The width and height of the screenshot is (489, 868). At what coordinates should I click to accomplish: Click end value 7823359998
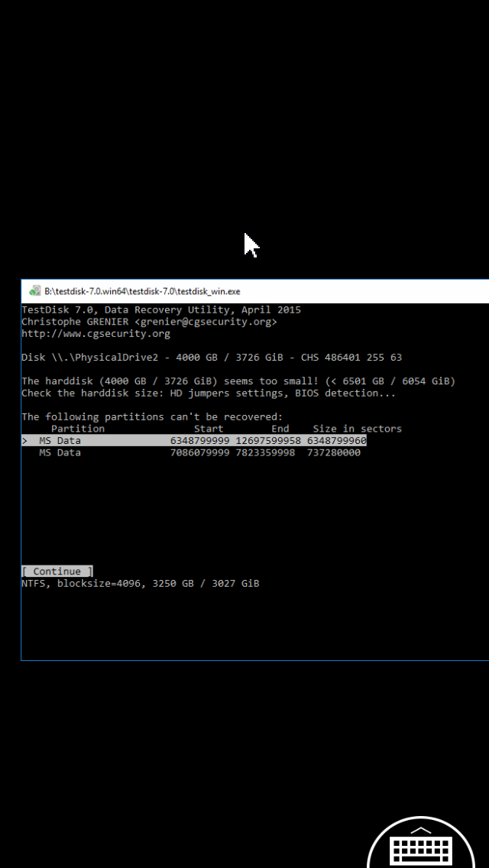pos(265,453)
